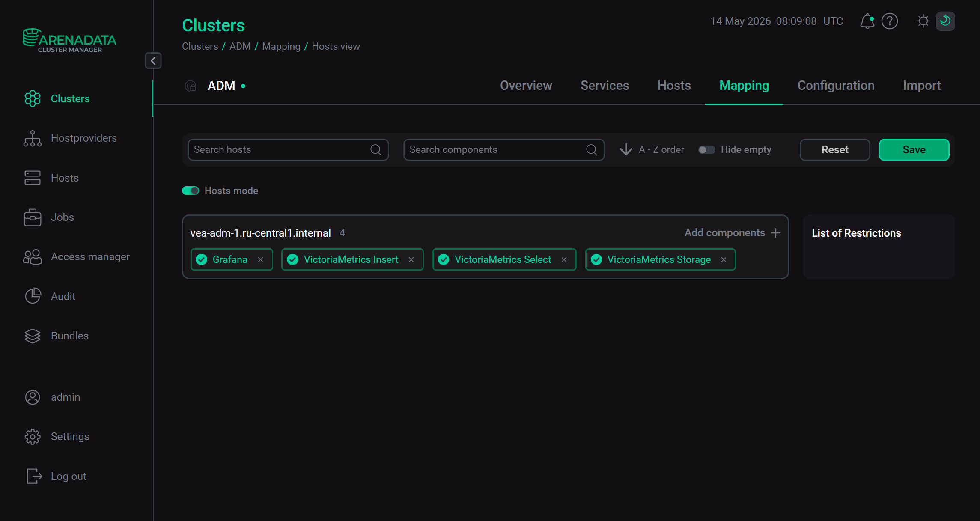
Task: Open Hostproviders sidebar section
Action: point(70,138)
